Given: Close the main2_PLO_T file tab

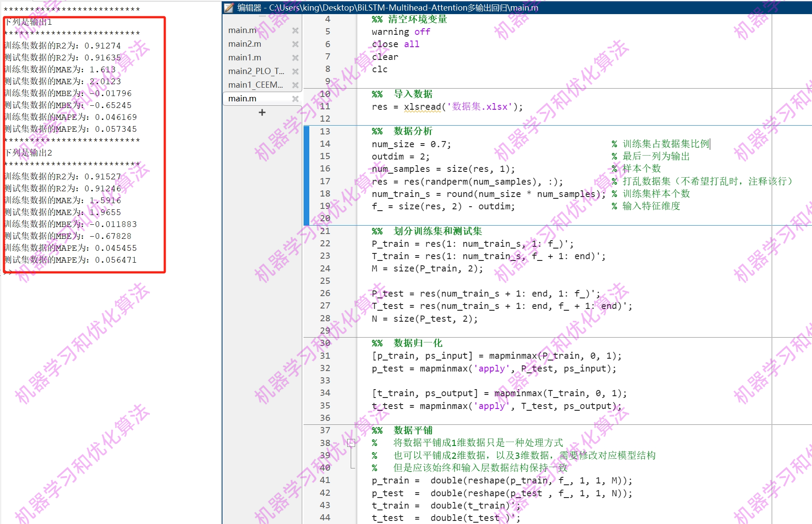Looking at the screenshot, I should click(x=295, y=71).
